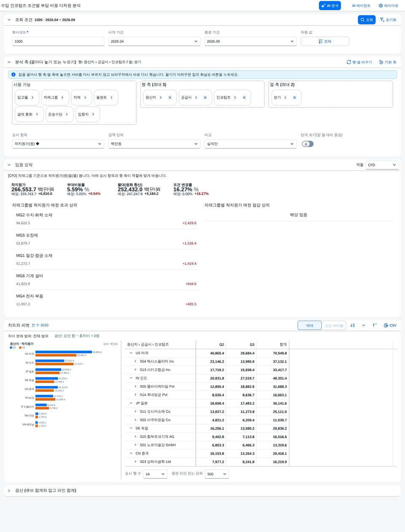Select the 막대 chart view

310,326
